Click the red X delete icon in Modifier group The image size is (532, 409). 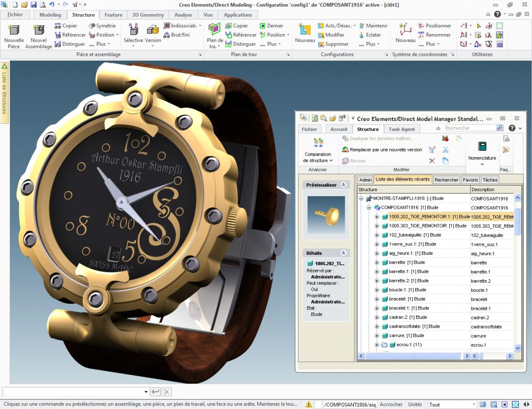click(432, 161)
